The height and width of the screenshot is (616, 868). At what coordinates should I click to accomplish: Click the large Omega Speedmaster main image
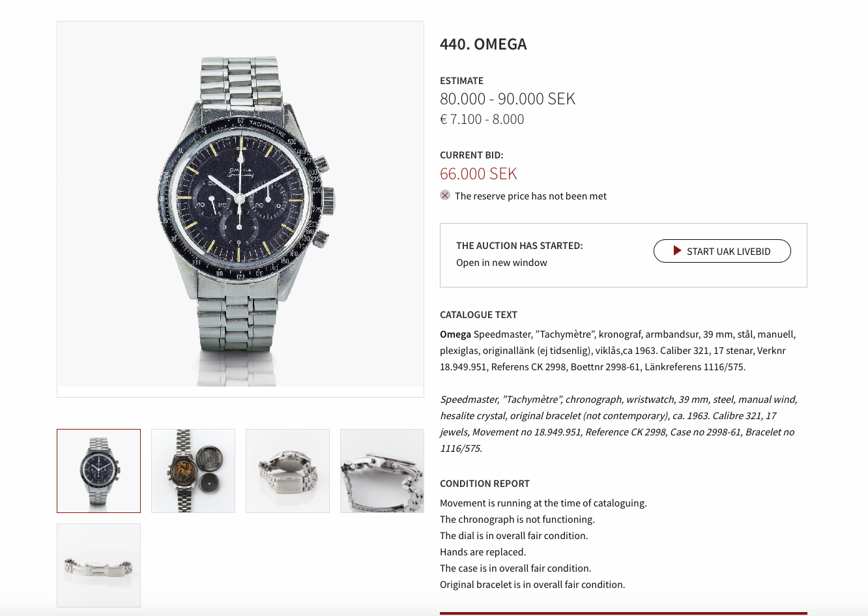pos(240,209)
